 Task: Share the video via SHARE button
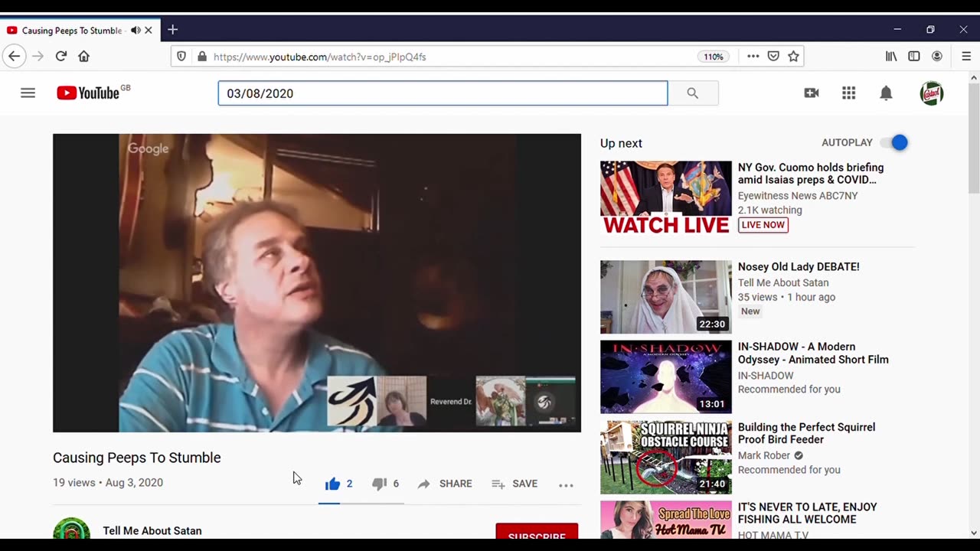[445, 484]
